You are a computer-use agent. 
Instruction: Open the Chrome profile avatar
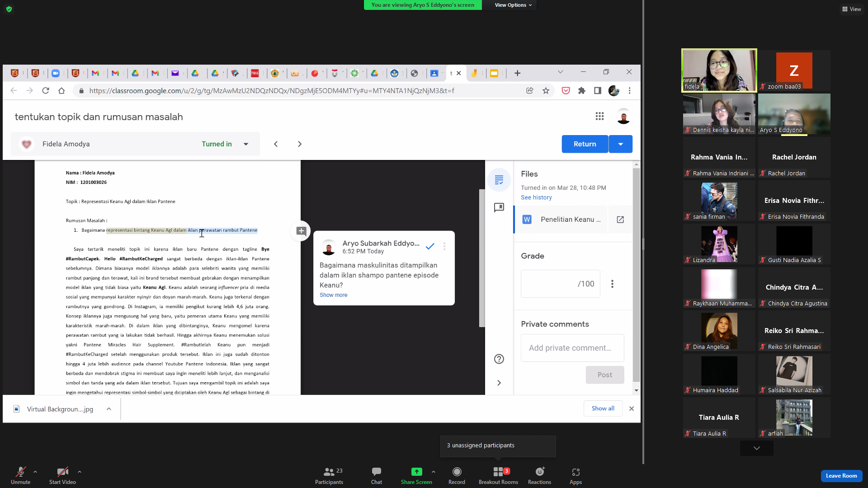[x=613, y=91]
